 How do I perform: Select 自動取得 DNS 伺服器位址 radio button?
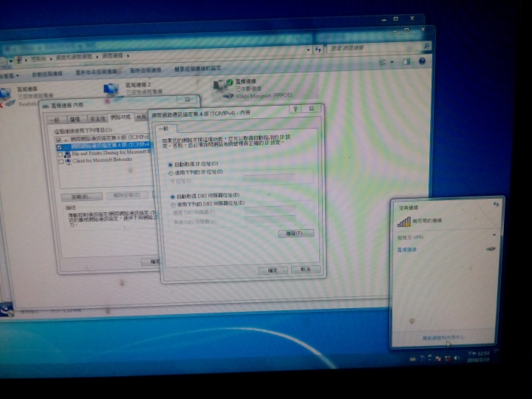pyautogui.click(x=172, y=197)
